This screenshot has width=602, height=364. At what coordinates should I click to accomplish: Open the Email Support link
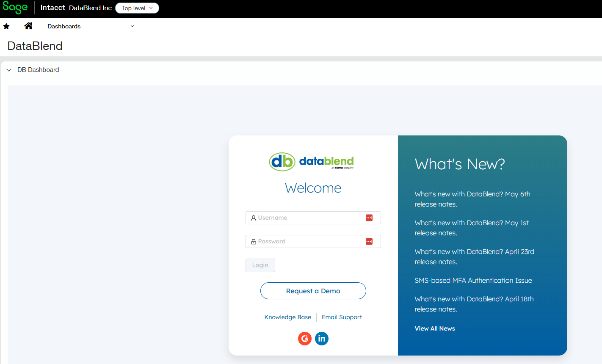[342, 317]
